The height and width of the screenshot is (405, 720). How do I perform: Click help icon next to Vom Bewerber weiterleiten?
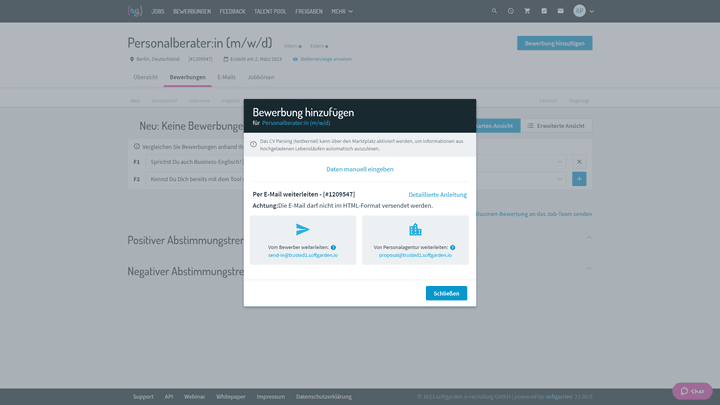coord(333,248)
